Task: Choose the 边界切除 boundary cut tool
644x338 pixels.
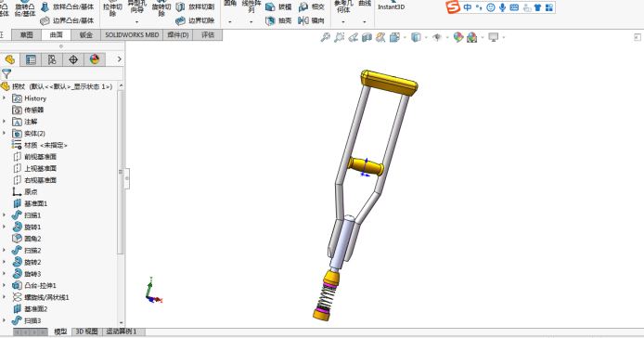Action: click(x=196, y=20)
